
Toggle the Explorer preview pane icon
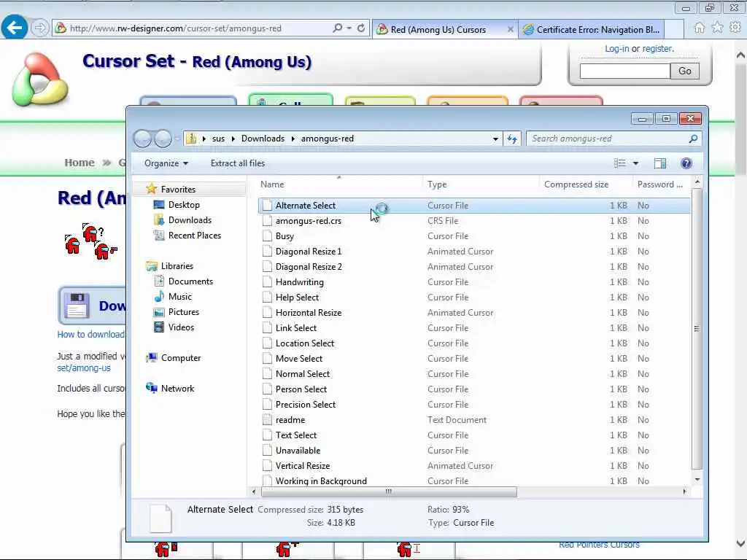tap(659, 163)
